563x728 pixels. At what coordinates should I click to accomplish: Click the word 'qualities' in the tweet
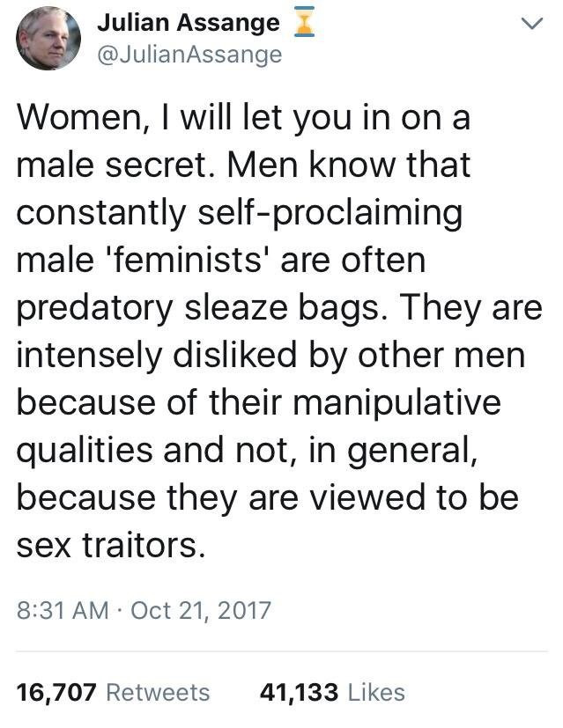[x=81, y=451]
